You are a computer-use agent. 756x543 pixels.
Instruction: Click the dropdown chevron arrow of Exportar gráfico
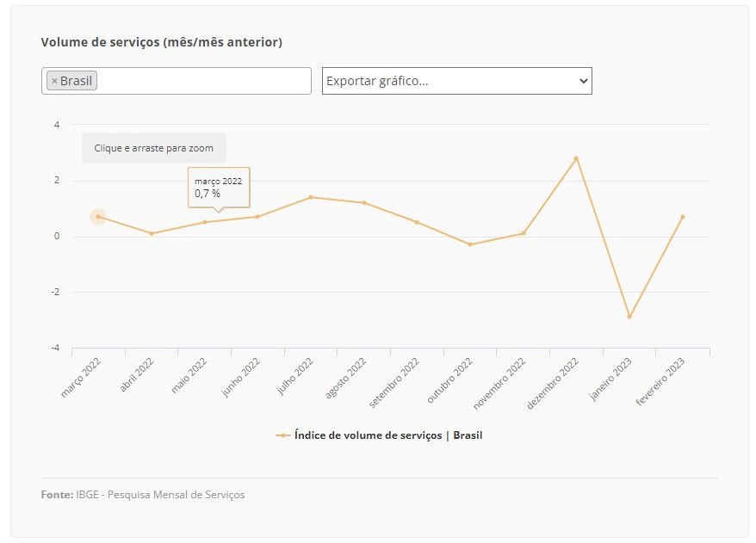click(x=584, y=81)
